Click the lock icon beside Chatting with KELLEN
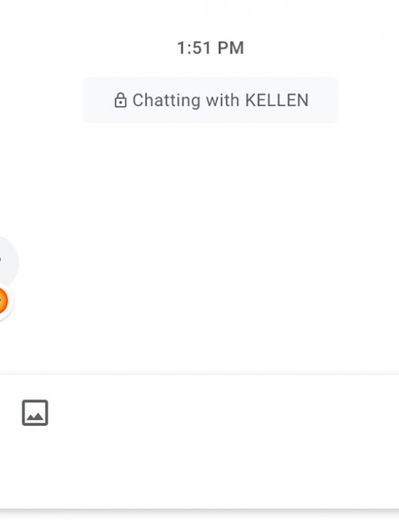Viewport: 399px width, 532px height. click(x=120, y=100)
